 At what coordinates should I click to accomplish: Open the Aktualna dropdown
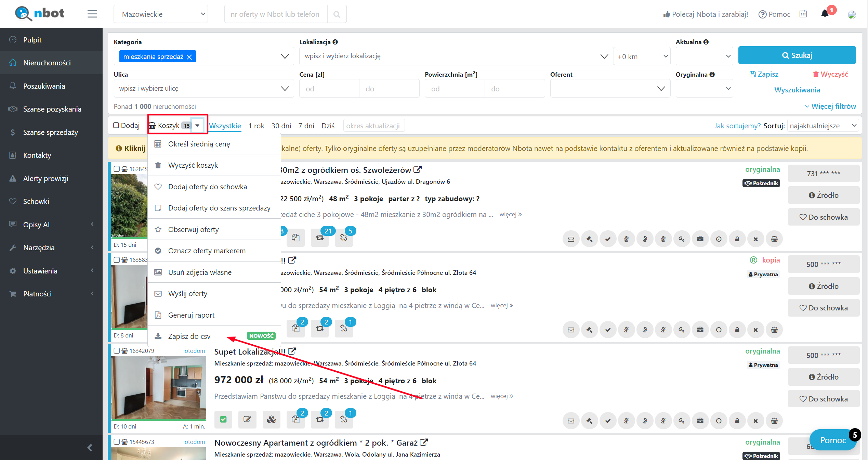pyautogui.click(x=704, y=56)
